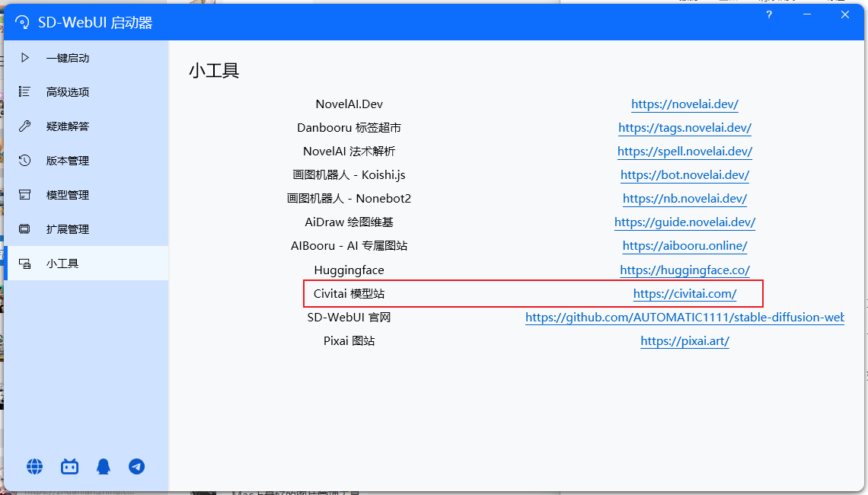The height and width of the screenshot is (495, 868).
Task: Click the AiDraw 绘图维基 label
Action: (349, 222)
